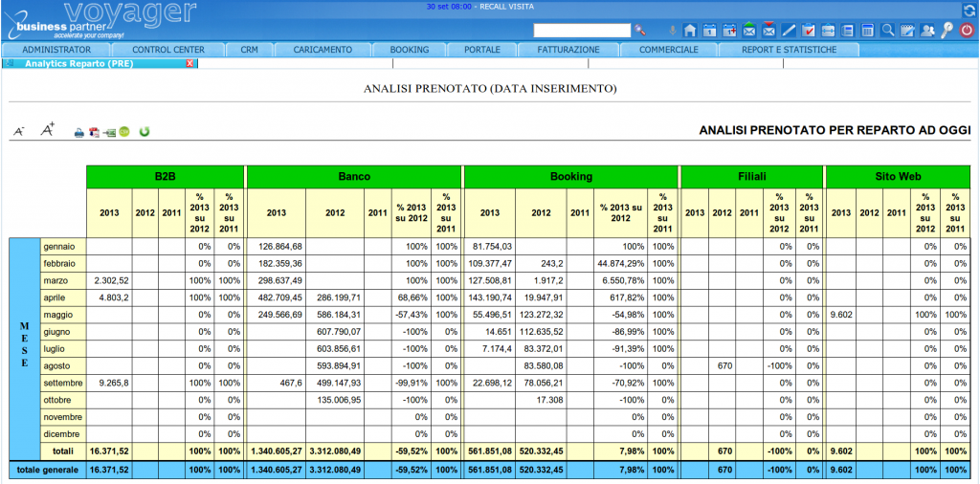Select the aprile row label
Screen dimensions: 980x484
(62, 297)
